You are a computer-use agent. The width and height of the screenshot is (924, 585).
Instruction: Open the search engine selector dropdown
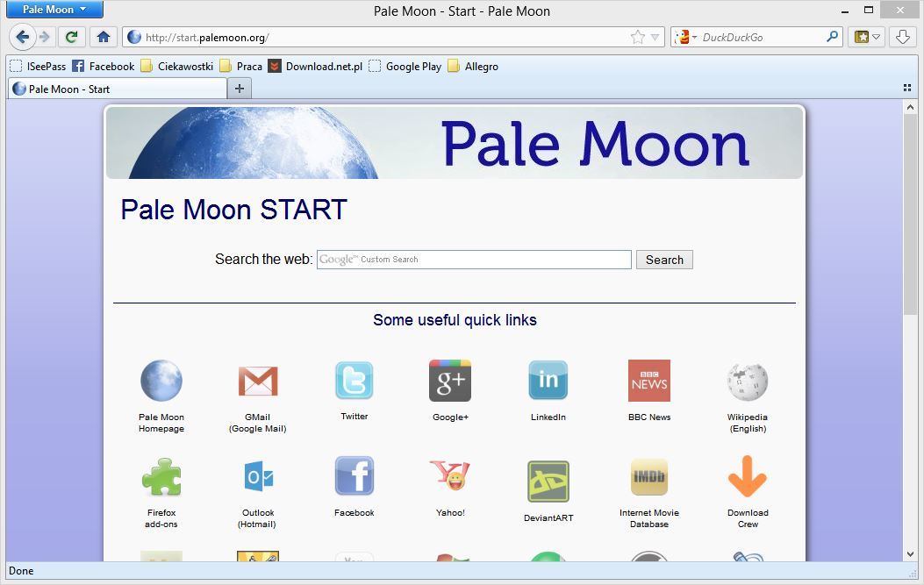pyautogui.click(x=685, y=37)
